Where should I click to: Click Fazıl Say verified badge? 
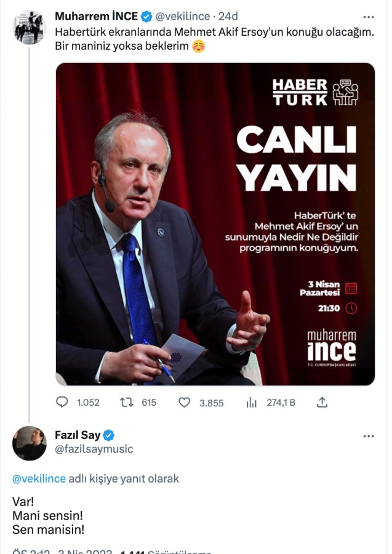coord(109,436)
